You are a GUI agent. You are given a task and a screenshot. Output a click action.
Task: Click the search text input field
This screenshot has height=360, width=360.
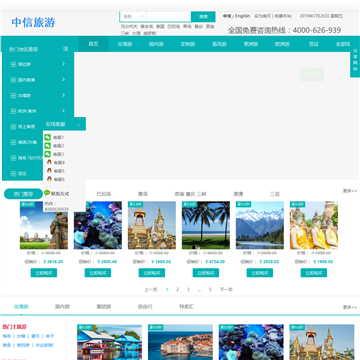pos(169,16)
